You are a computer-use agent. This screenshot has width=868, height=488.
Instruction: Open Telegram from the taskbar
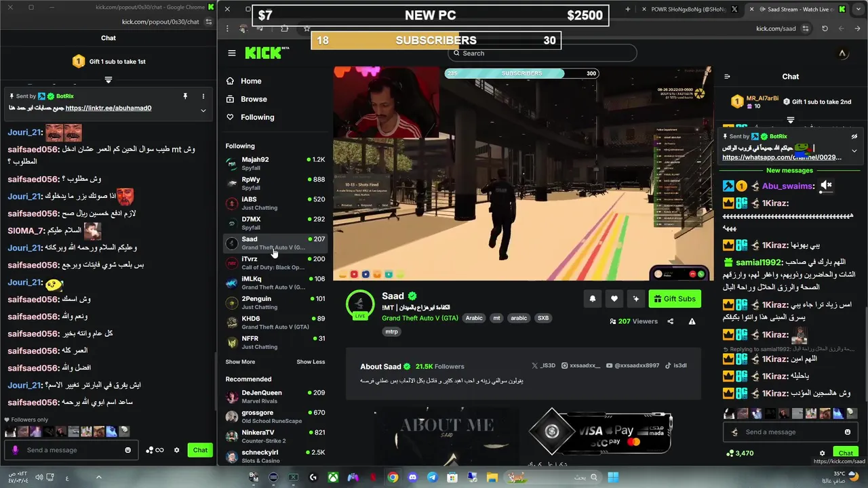pyautogui.click(x=432, y=477)
